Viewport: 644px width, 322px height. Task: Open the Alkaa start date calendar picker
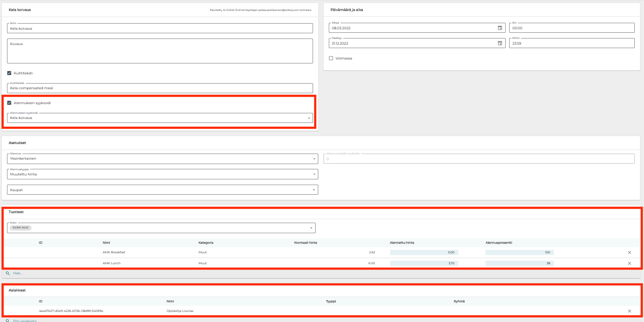point(500,28)
